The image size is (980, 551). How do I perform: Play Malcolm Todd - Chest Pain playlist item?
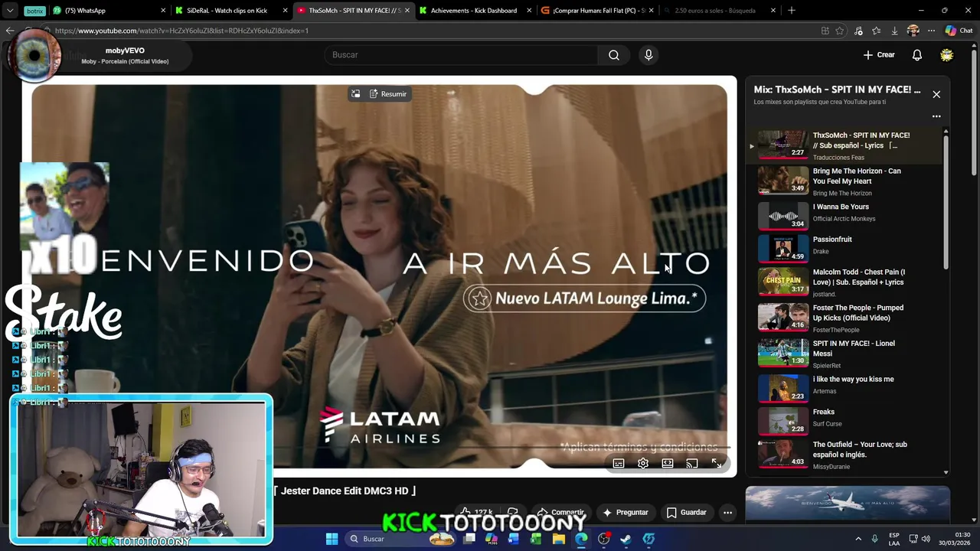844,282
